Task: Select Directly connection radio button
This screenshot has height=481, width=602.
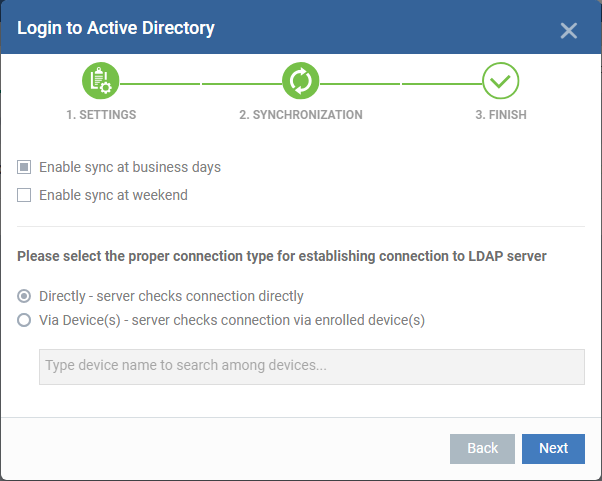Action: 24,296
